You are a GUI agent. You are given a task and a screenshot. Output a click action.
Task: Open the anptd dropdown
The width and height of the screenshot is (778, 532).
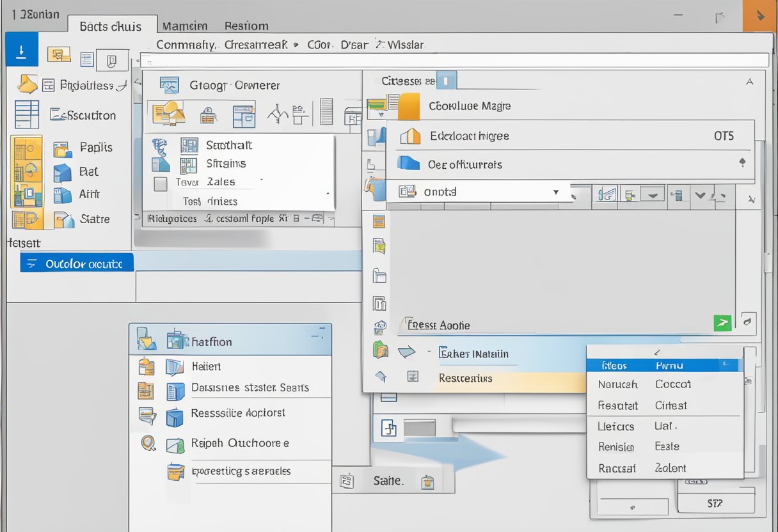point(555,191)
